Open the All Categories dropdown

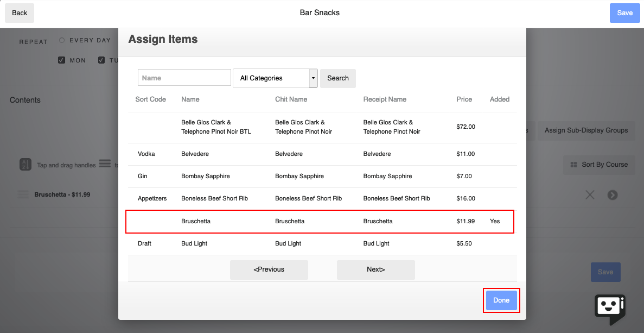point(271,78)
